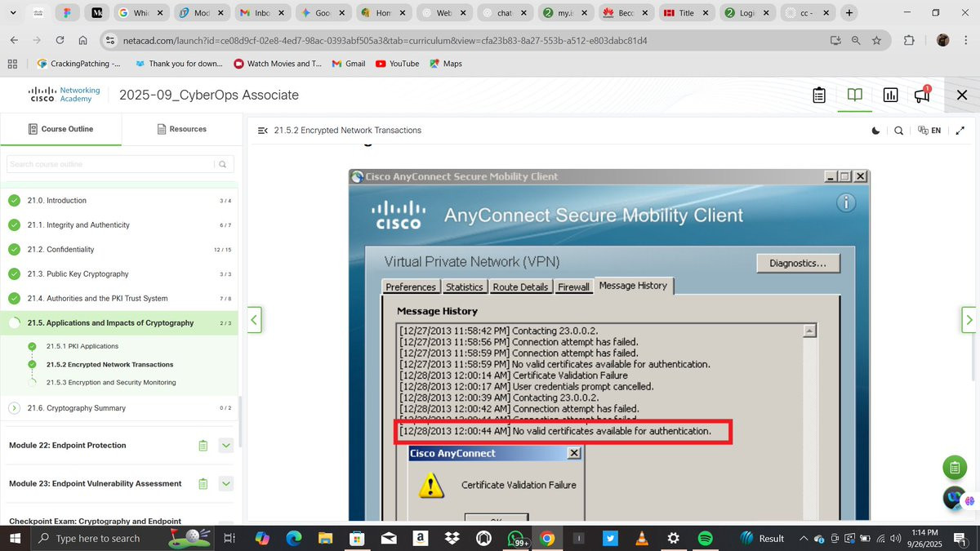Open search in content toolbar

(x=899, y=131)
